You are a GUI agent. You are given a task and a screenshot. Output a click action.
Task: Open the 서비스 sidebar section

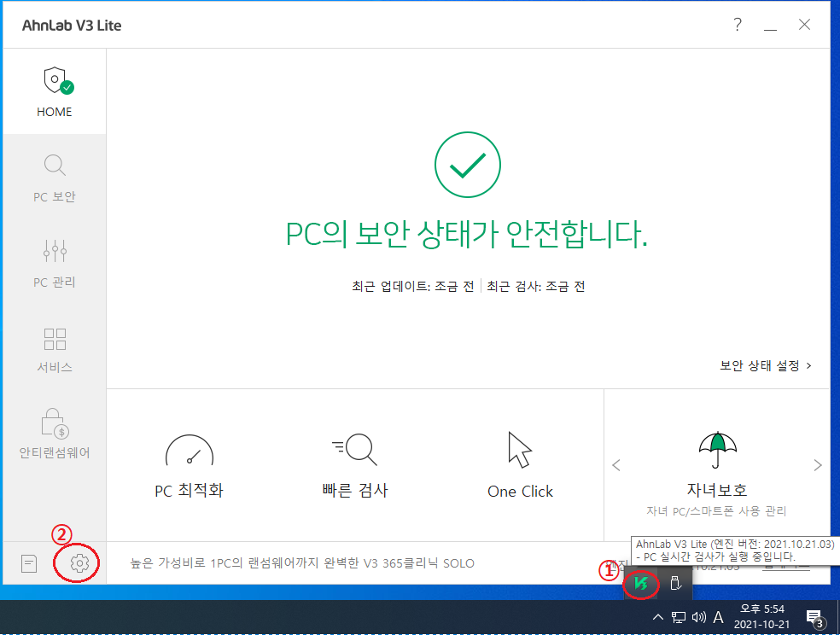pos(54,348)
